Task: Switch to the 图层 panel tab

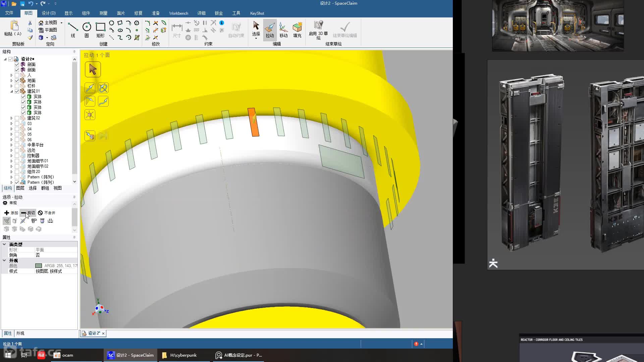Action: [x=20, y=188]
